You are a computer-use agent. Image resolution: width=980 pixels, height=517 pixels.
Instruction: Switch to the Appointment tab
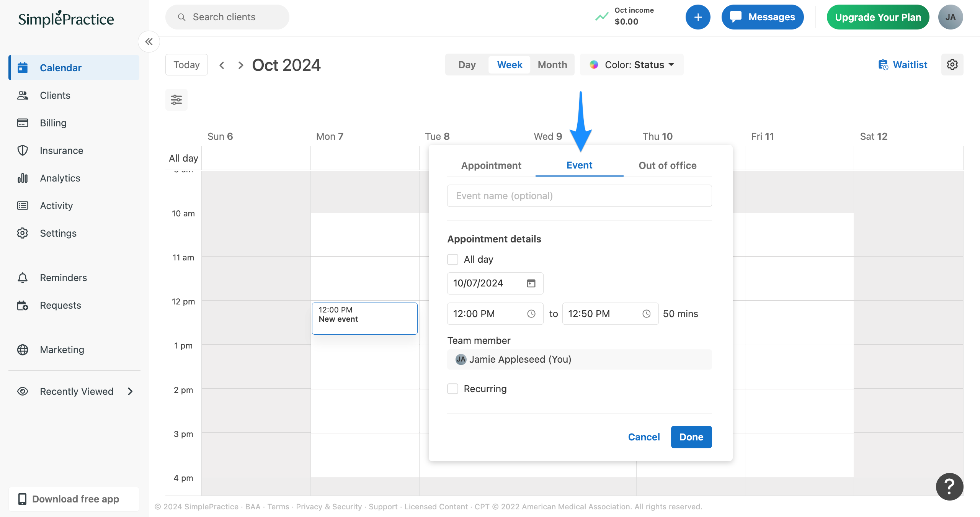pyautogui.click(x=491, y=165)
